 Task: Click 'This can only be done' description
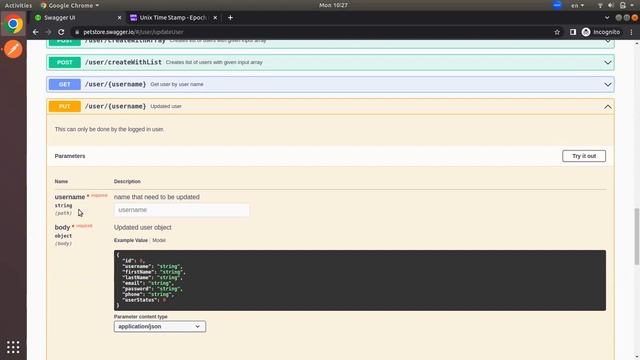pos(109,129)
